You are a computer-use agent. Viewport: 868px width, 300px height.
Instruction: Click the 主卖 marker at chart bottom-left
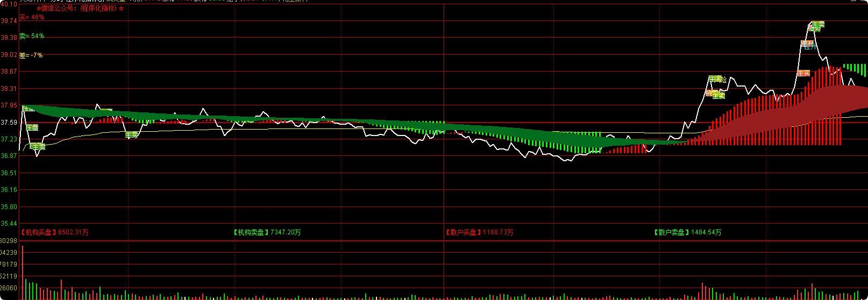coord(38,147)
